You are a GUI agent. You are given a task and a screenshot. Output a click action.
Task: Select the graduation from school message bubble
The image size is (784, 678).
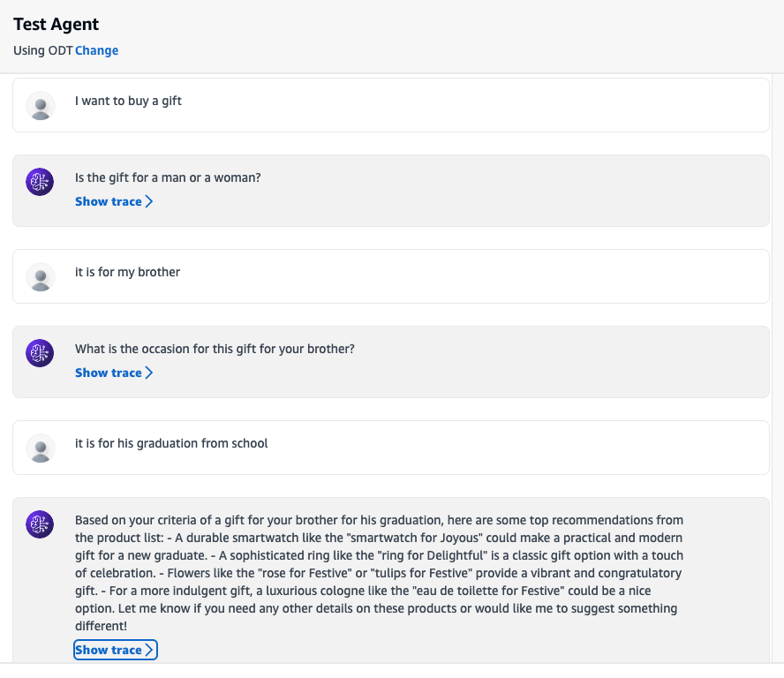click(171, 443)
